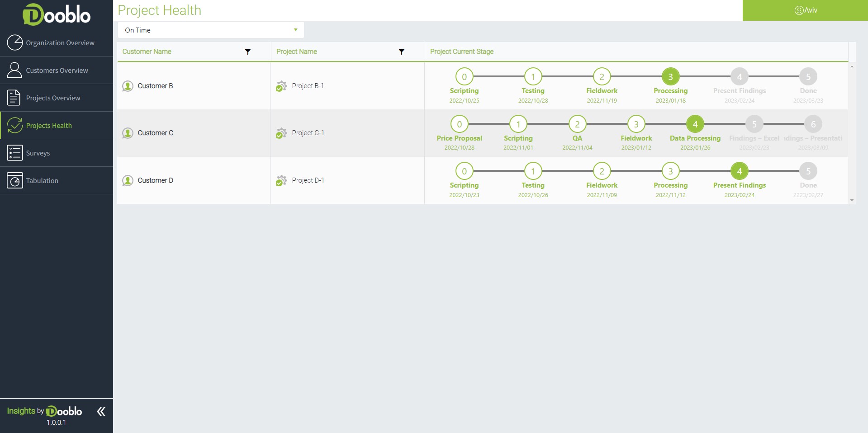Screen dimensions: 868x433
Task: Click Price Proposal stage 0 of Project C-1
Action: (459, 124)
